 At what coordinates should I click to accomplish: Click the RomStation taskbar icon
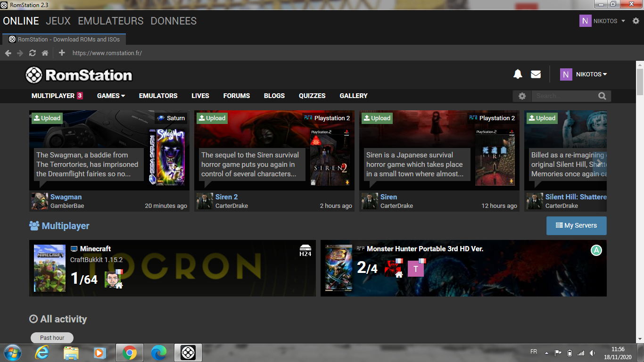188,353
